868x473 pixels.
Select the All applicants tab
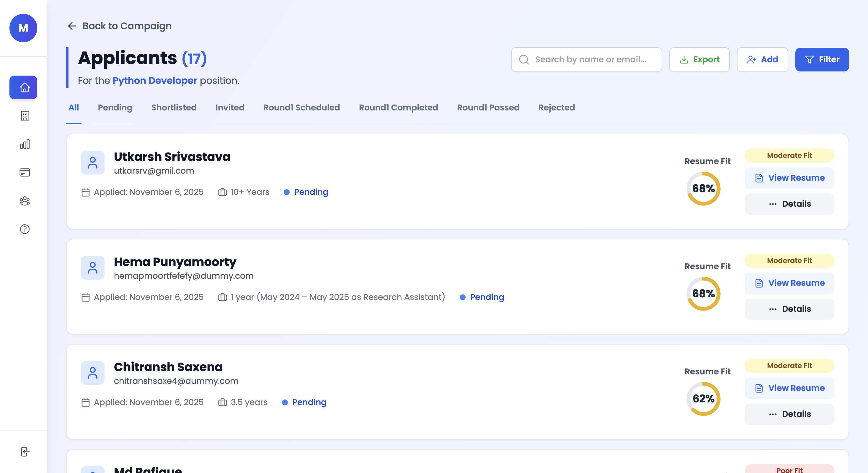pyautogui.click(x=74, y=107)
